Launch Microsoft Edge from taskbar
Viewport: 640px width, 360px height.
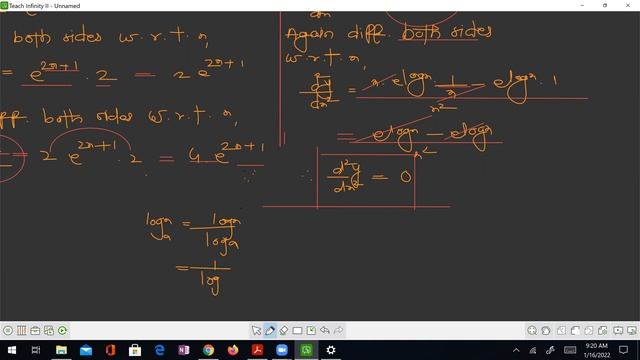160,350
